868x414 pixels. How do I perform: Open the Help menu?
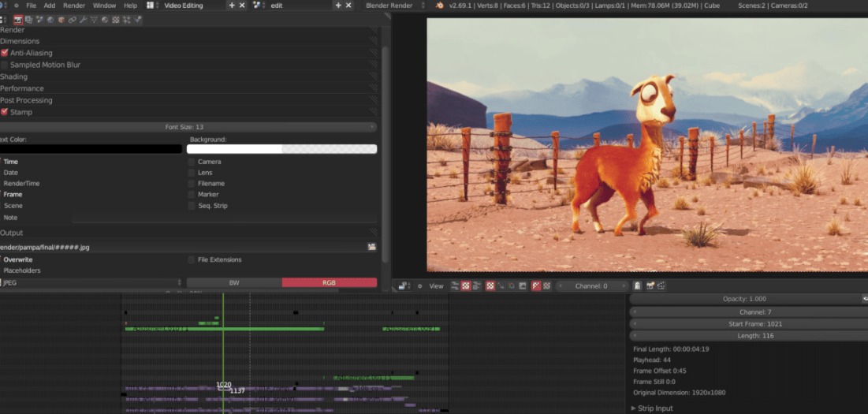[131, 6]
